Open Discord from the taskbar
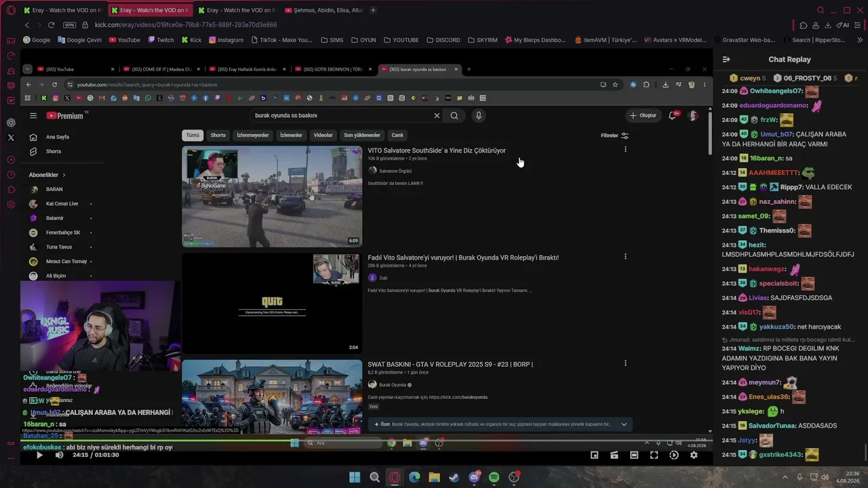The width and height of the screenshot is (868, 488). coord(474,477)
